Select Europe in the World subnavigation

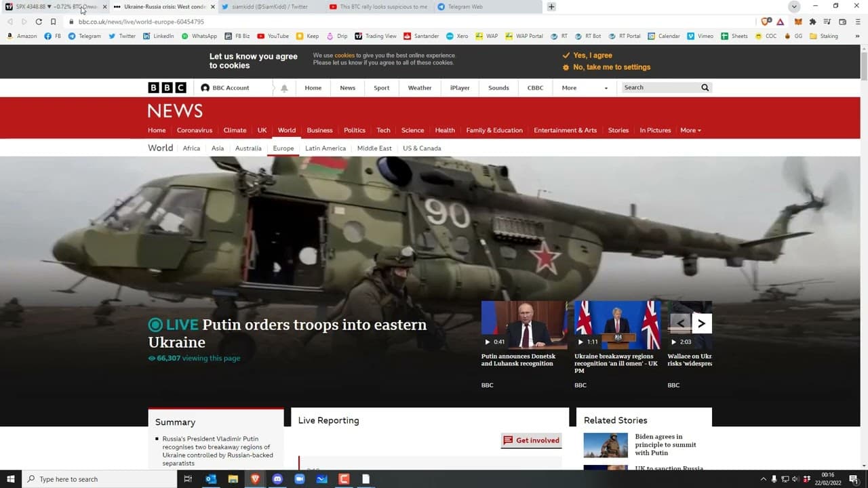(283, 148)
